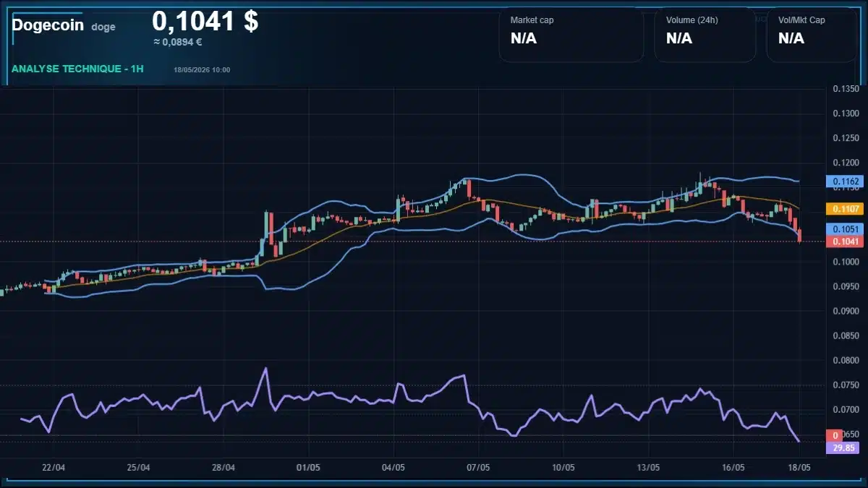Open the Volume (24h) card
The height and width of the screenshot is (488, 868).
click(705, 35)
